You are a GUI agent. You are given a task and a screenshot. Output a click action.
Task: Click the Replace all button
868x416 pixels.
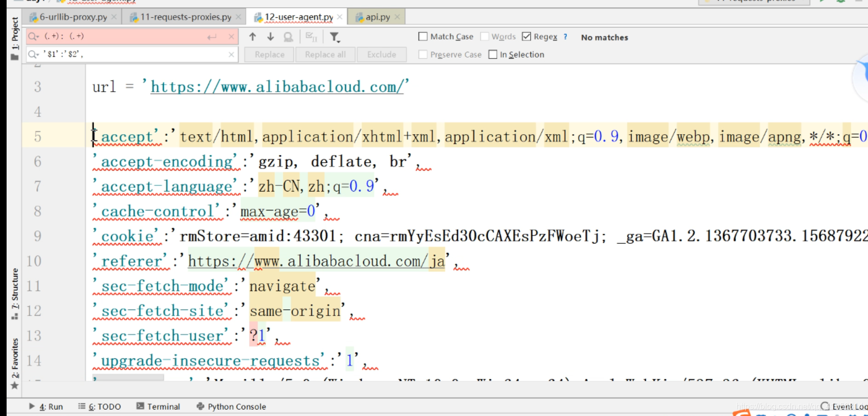pos(325,54)
